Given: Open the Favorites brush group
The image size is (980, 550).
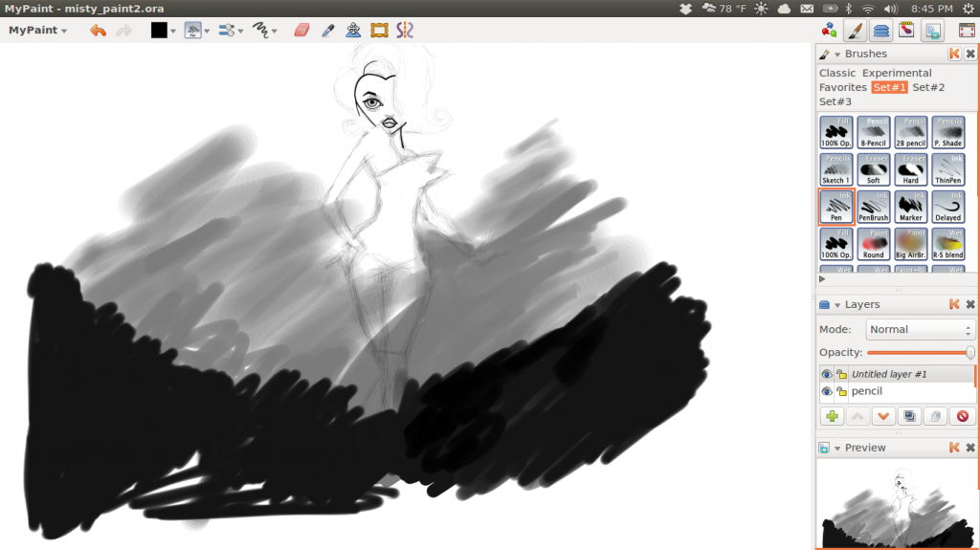Looking at the screenshot, I should pos(843,87).
